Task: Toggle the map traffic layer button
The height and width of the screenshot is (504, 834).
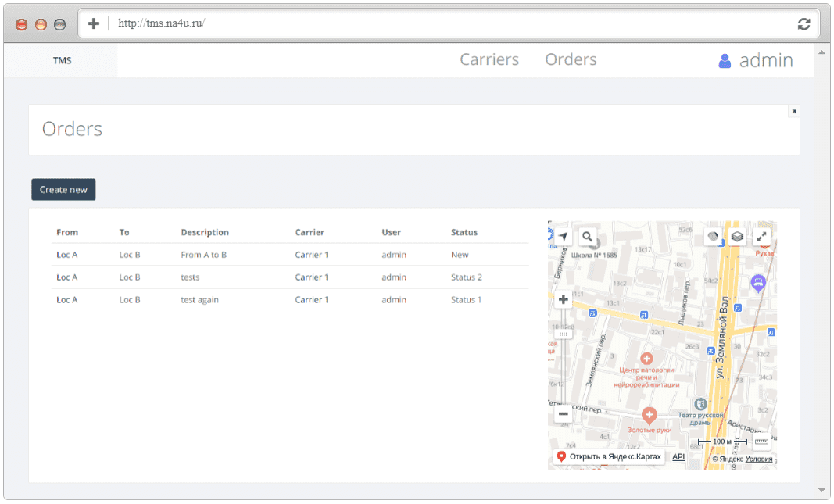Action: (714, 237)
